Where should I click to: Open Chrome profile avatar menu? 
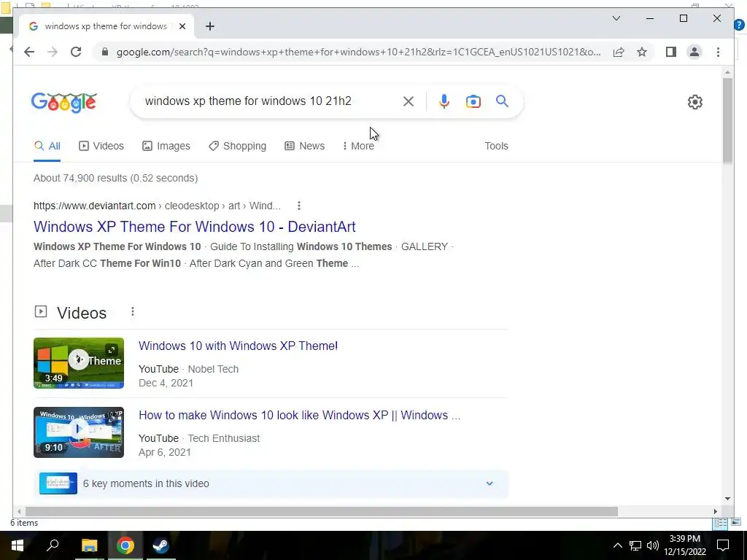pyautogui.click(x=694, y=52)
